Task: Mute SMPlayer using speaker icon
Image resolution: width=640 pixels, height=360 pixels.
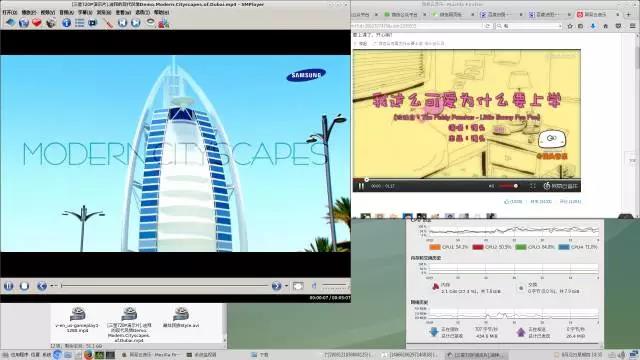Action: click(x=314, y=286)
